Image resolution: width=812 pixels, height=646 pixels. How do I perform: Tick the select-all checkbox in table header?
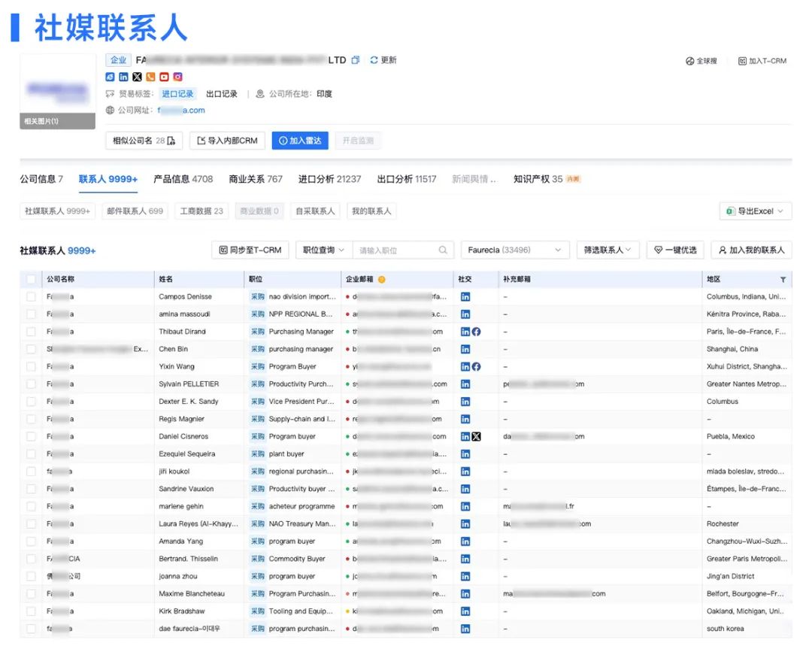(x=31, y=279)
